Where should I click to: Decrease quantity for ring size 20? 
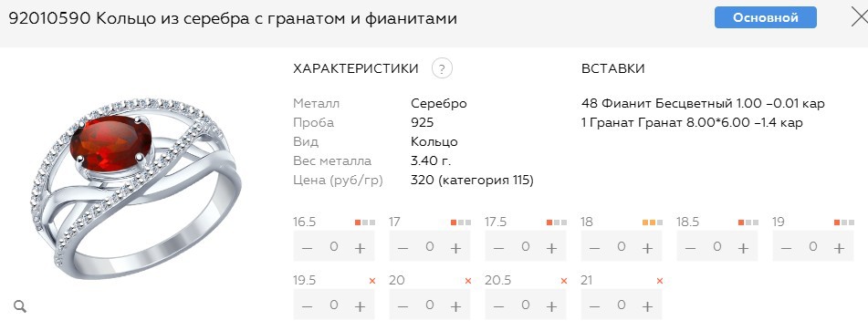403,305
